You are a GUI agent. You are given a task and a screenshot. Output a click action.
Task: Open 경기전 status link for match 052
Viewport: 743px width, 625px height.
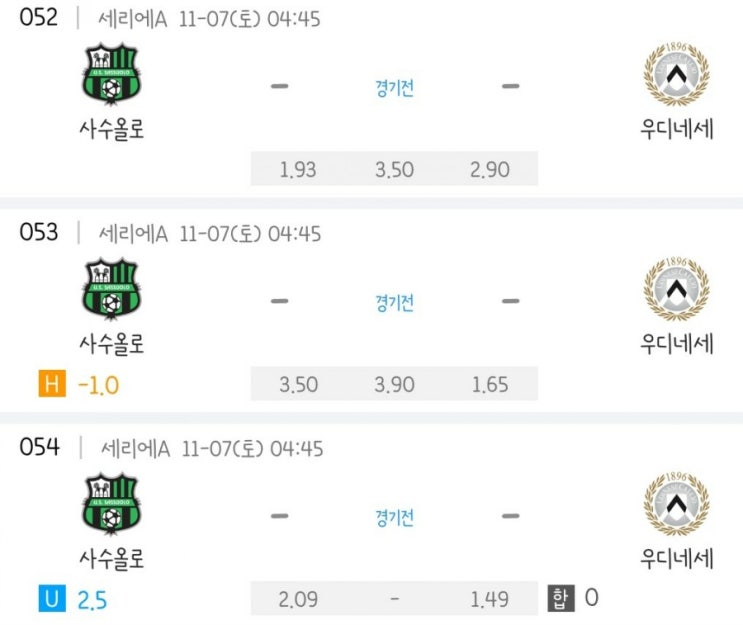tap(395, 88)
